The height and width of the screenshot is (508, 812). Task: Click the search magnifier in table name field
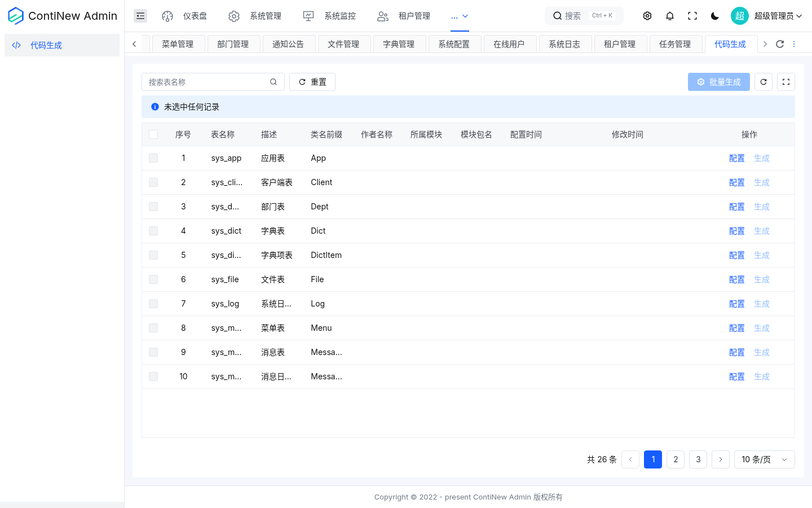(x=273, y=82)
